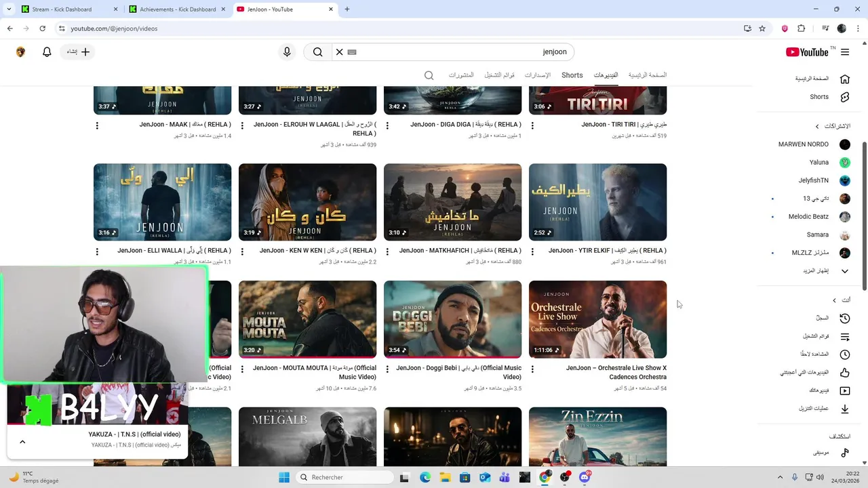868x488 pixels.
Task: Open a new browser tab
Action: coord(347,9)
